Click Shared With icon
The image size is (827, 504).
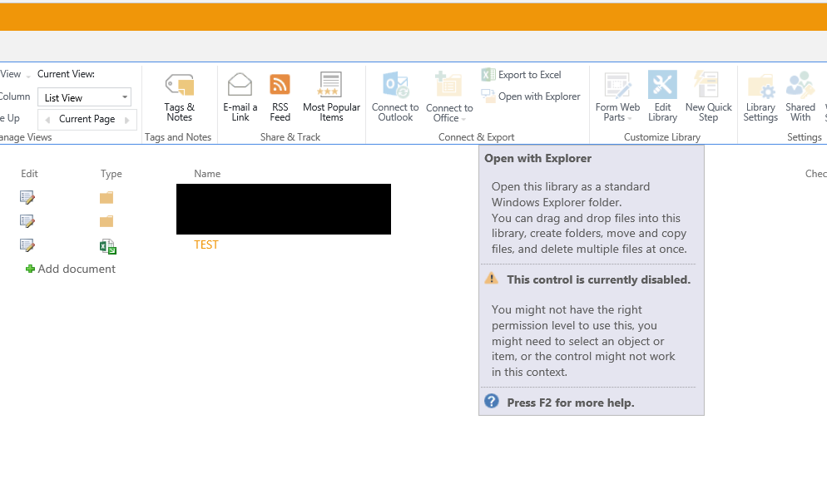click(x=800, y=85)
